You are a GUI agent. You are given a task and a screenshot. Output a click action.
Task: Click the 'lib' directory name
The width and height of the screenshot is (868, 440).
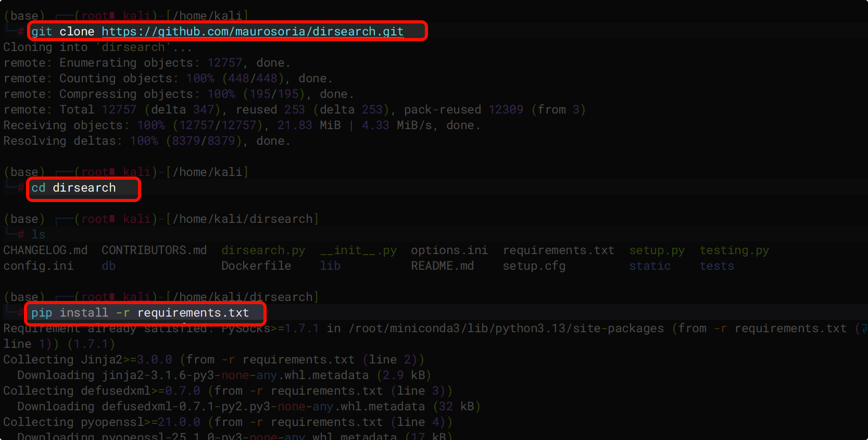(x=330, y=266)
